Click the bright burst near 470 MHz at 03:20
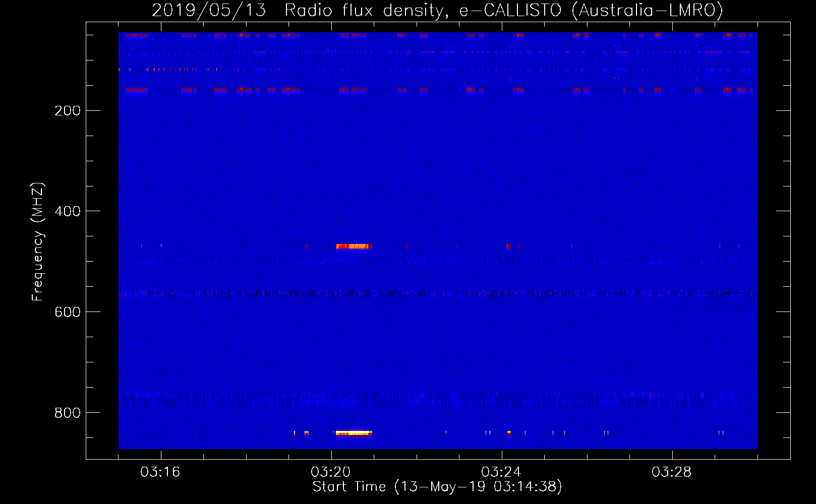816x504 pixels. tap(354, 246)
